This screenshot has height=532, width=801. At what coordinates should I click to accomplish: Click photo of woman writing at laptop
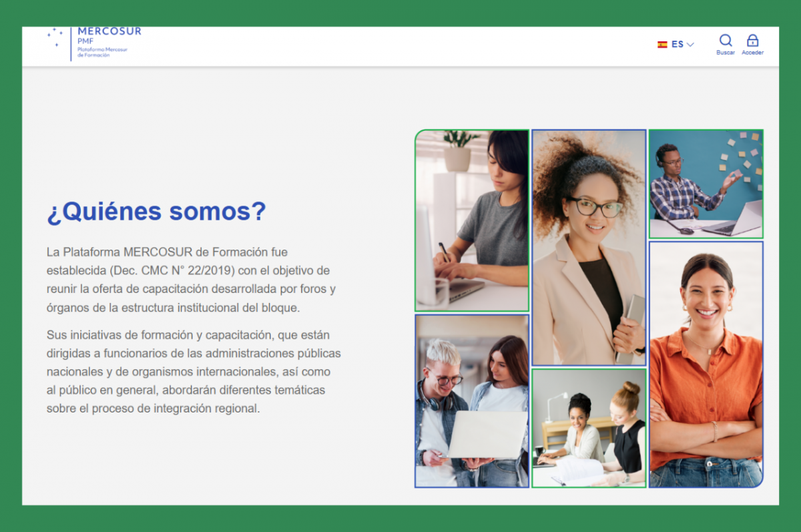tap(472, 220)
